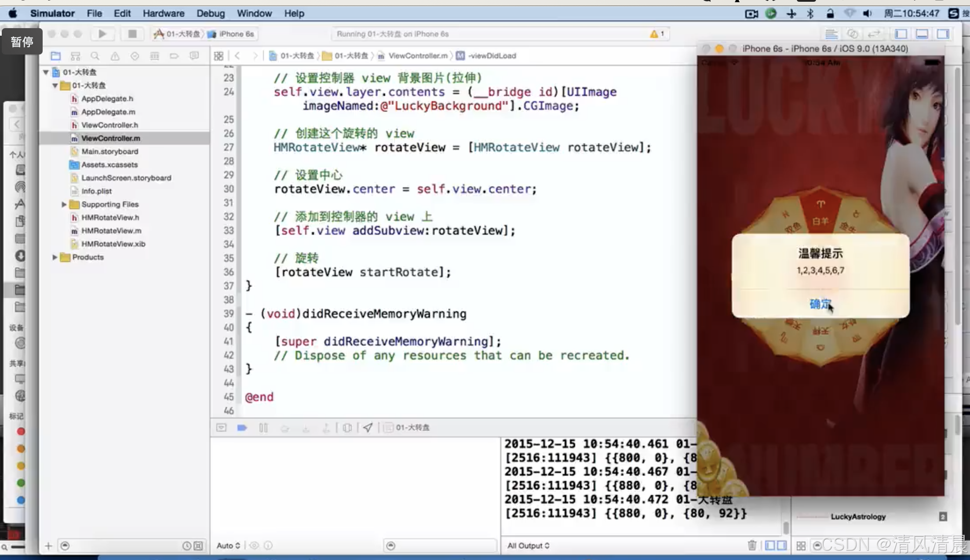Open the Test navigator diamond icon
The width and height of the screenshot is (970, 560).
(x=135, y=56)
